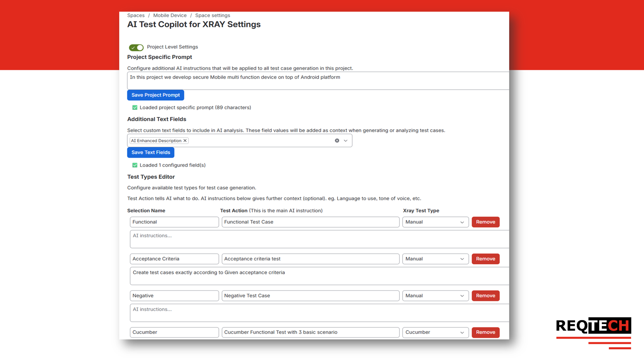Open Xray Test Type dropdown for Cucumber row

[435, 332]
